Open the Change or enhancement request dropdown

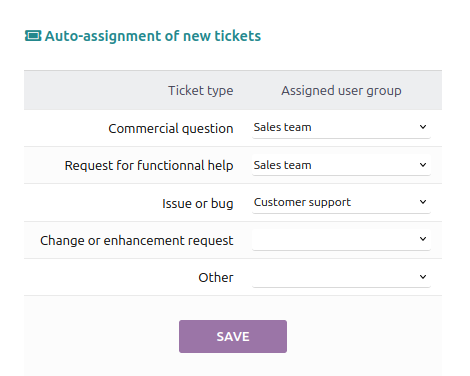click(x=341, y=240)
